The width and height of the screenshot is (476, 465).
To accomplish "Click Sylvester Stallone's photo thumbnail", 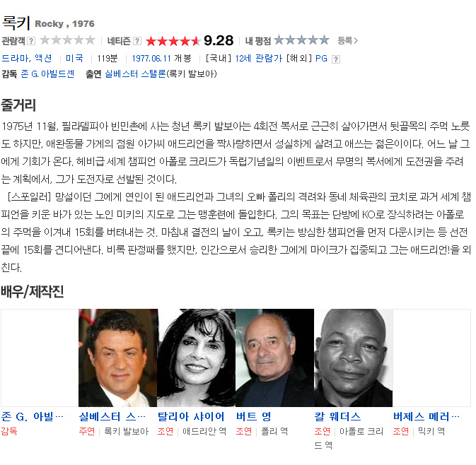I will click(118, 358).
